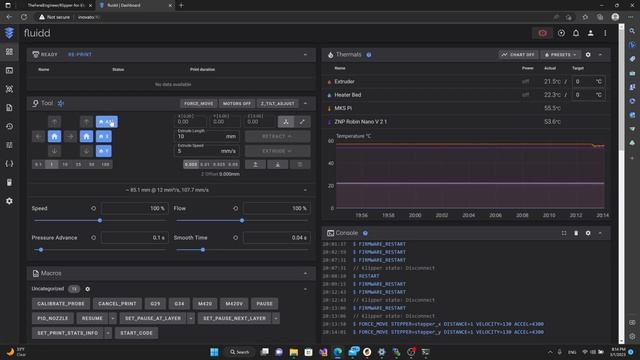640x360 pixels.
Task: Click the RE-PRINT button
Action: 80,54
